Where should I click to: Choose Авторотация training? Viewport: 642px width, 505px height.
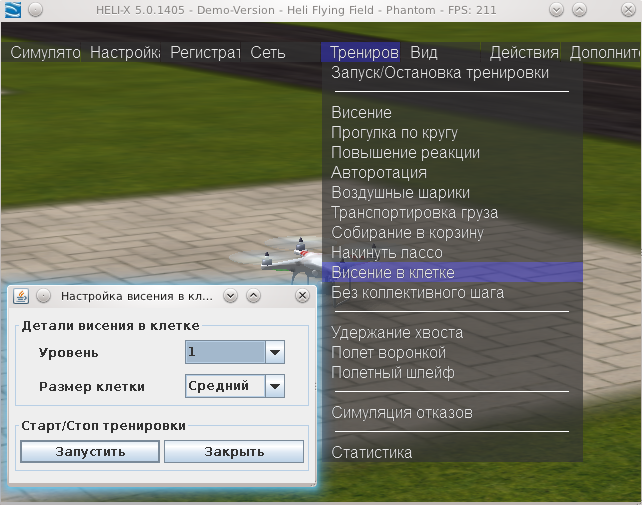pos(452,172)
